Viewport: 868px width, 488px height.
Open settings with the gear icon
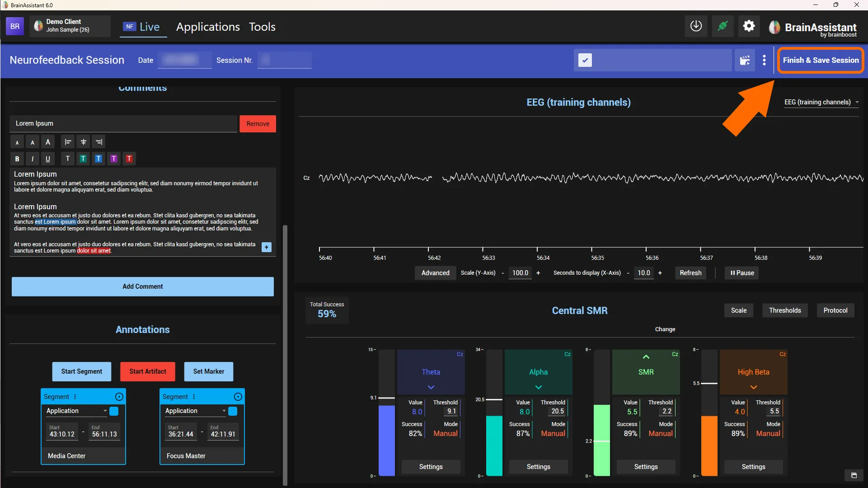pos(749,26)
